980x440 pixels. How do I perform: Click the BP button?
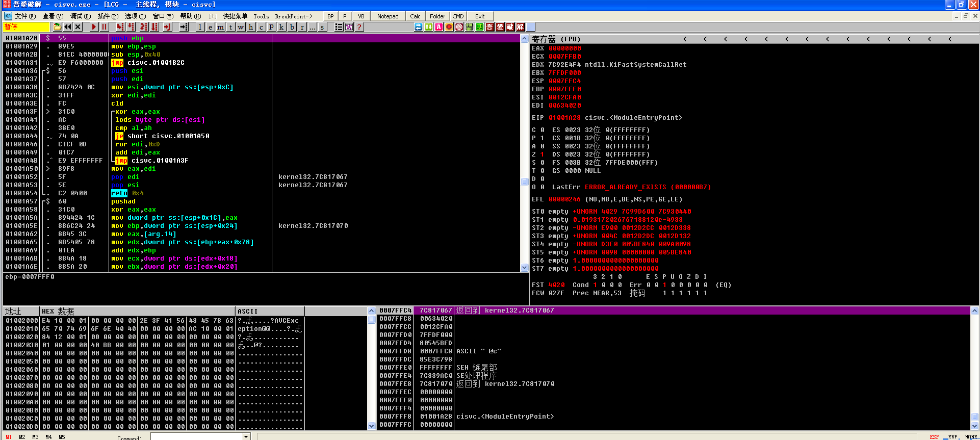click(330, 16)
